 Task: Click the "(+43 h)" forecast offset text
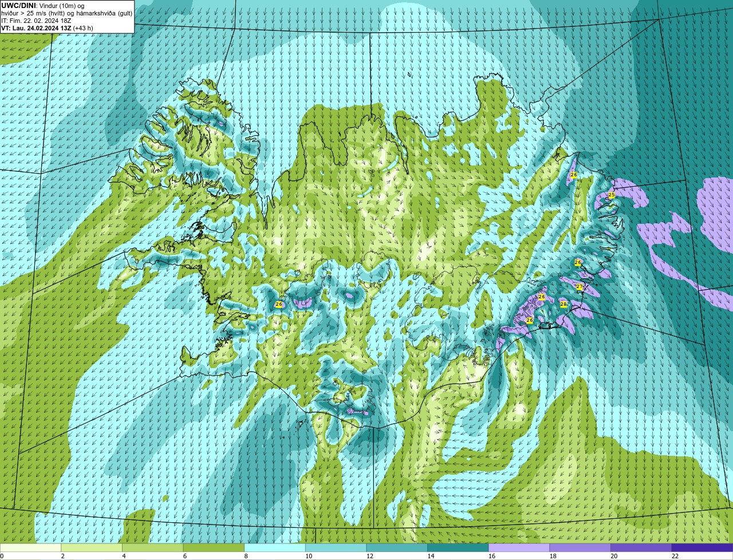[x=83, y=28]
